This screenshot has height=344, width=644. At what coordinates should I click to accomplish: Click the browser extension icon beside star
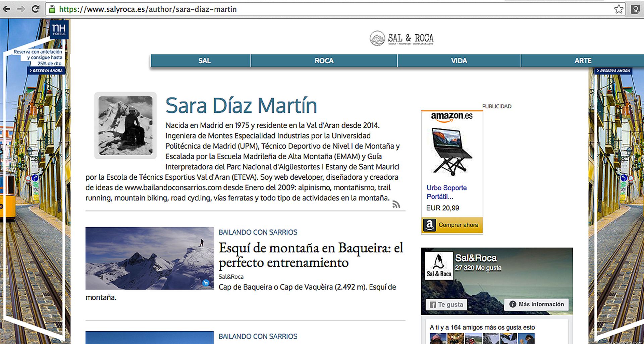point(635,9)
